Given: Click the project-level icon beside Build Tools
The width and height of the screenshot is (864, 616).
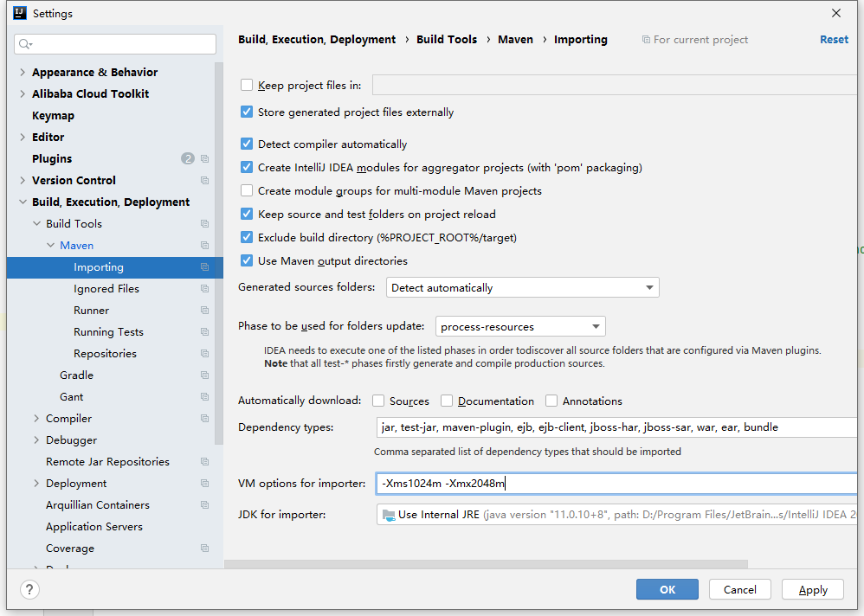Looking at the screenshot, I should (205, 224).
